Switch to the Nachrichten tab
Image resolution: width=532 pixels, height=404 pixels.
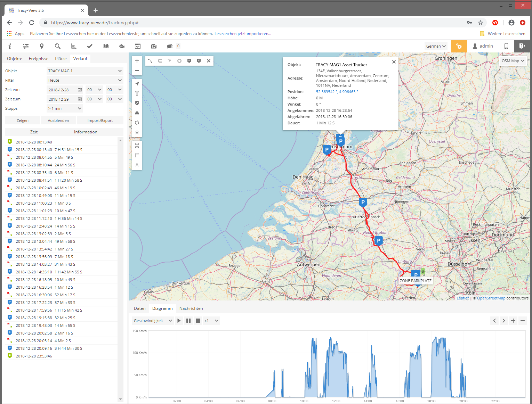191,308
